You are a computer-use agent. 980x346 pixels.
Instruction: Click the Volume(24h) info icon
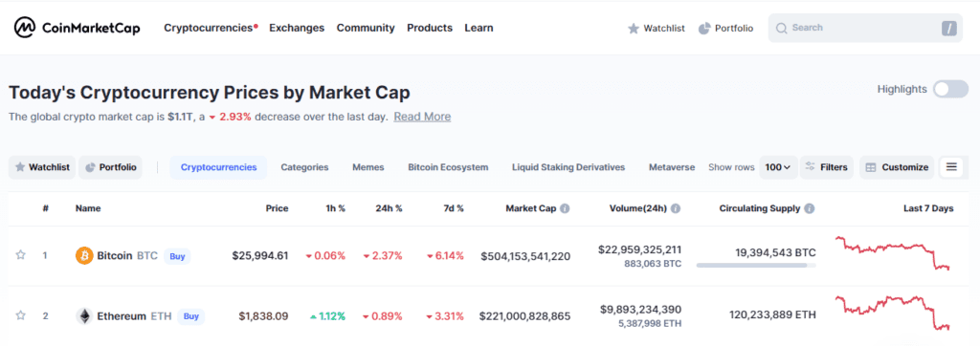(676, 208)
